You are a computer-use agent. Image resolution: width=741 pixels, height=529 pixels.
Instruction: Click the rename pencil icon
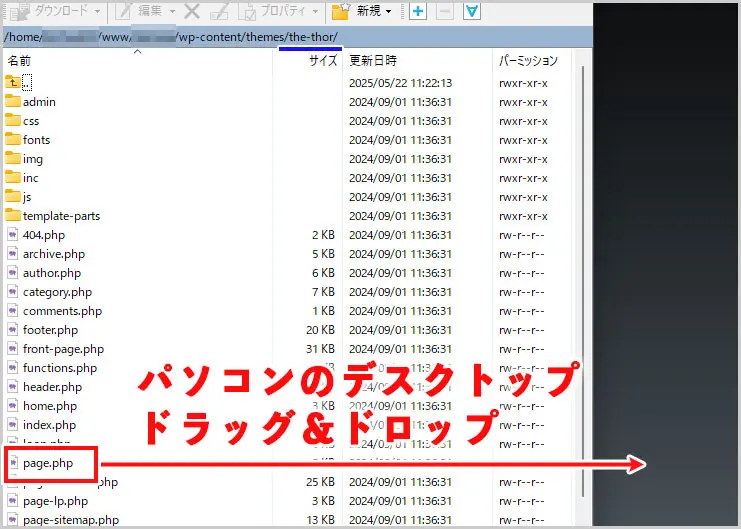(x=219, y=11)
